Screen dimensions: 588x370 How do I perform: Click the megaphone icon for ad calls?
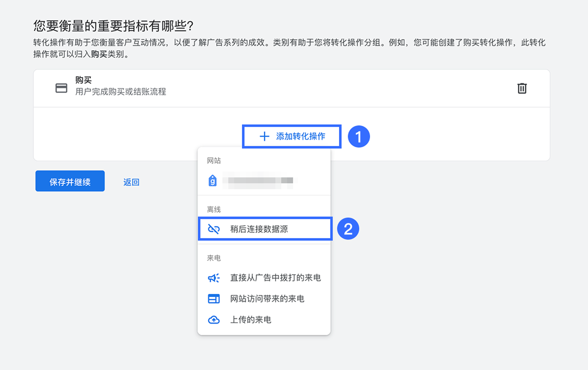pyautogui.click(x=213, y=278)
